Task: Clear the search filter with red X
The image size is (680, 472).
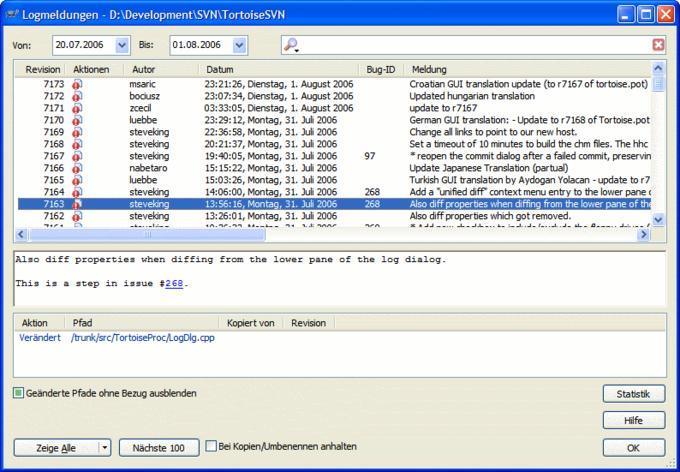Action: (658, 45)
